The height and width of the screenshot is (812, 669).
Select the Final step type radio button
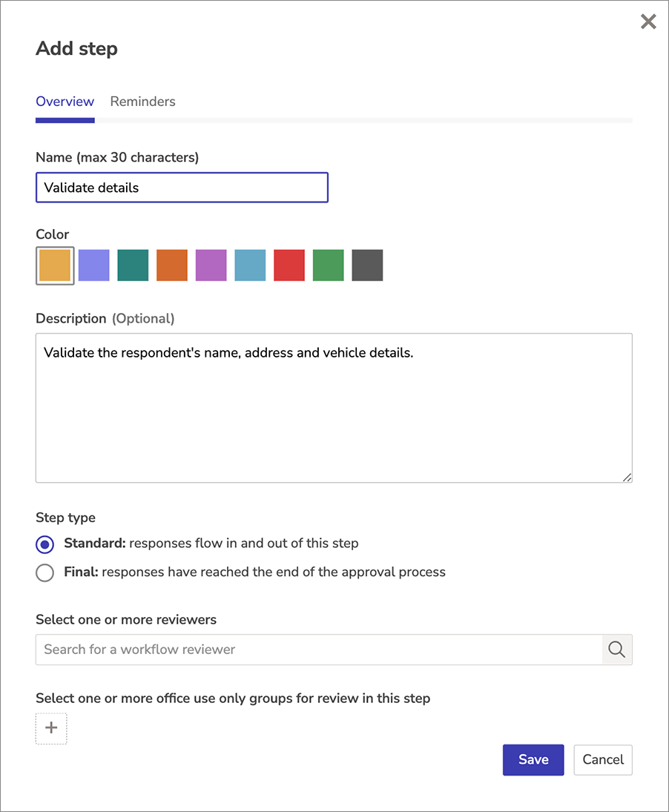pyautogui.click(x=45, y=572)
